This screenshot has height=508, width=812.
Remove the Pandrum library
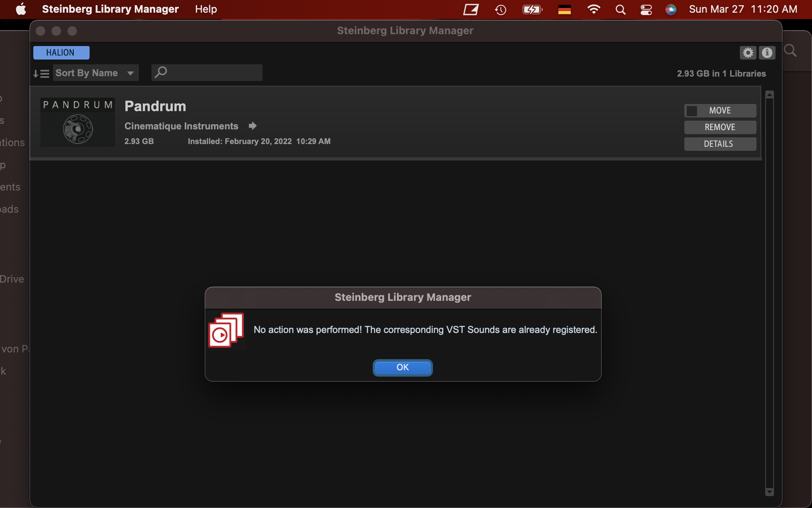point(720,127)
